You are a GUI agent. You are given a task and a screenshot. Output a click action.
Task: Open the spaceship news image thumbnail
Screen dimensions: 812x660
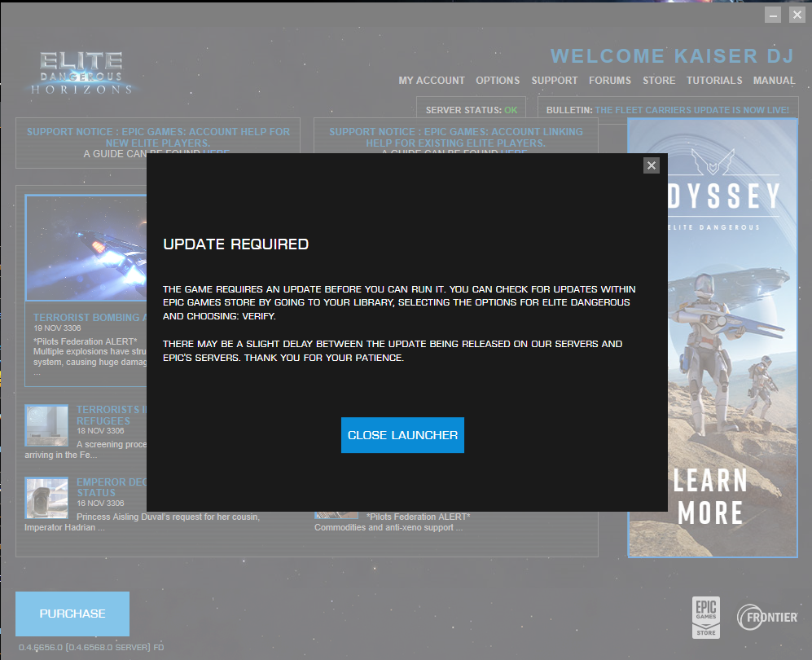point(86,249)
